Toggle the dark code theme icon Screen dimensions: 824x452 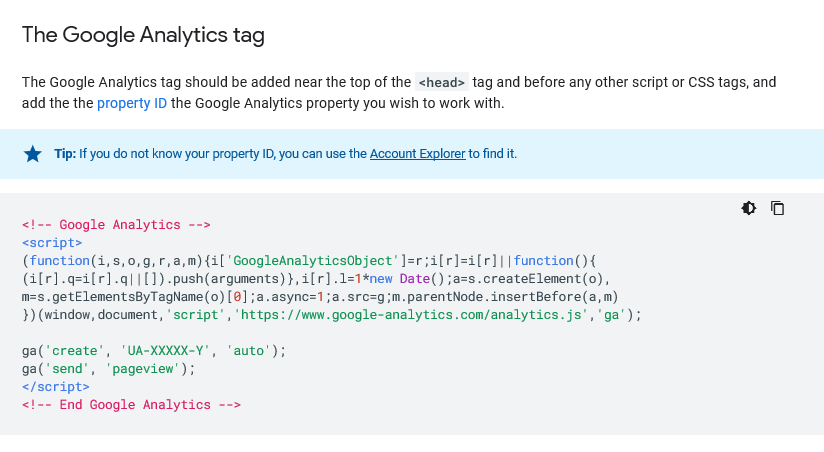click(748, 208)
